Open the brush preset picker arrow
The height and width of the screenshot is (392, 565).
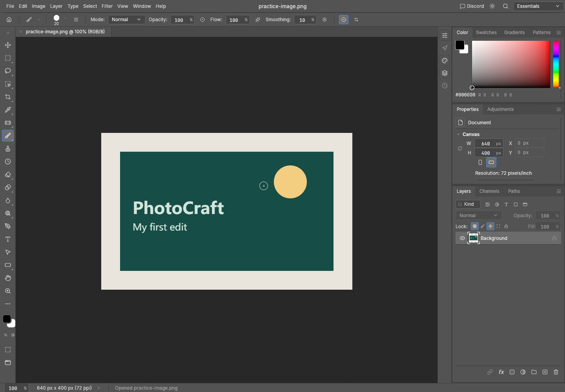tap(65, 18)
